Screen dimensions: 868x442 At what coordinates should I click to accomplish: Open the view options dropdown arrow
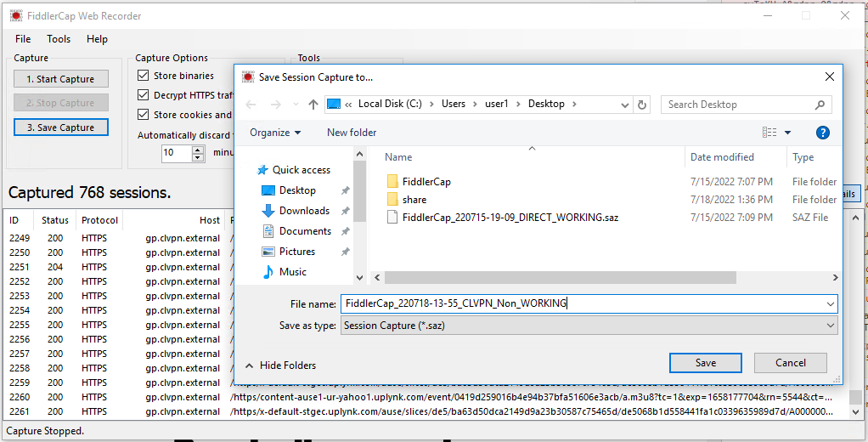click(787, 133)
